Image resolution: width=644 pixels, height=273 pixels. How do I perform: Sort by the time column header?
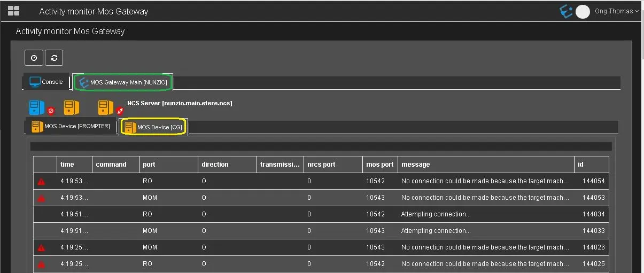click(67, 165)
